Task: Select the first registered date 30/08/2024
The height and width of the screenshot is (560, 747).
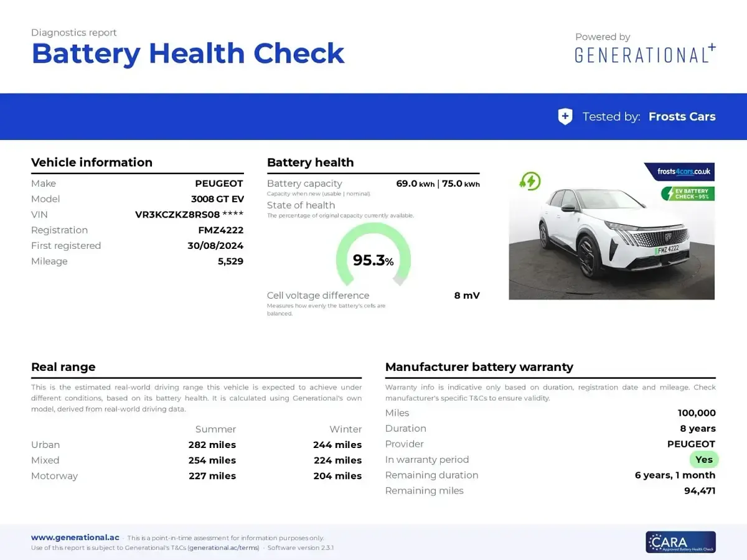Action: 215,246
